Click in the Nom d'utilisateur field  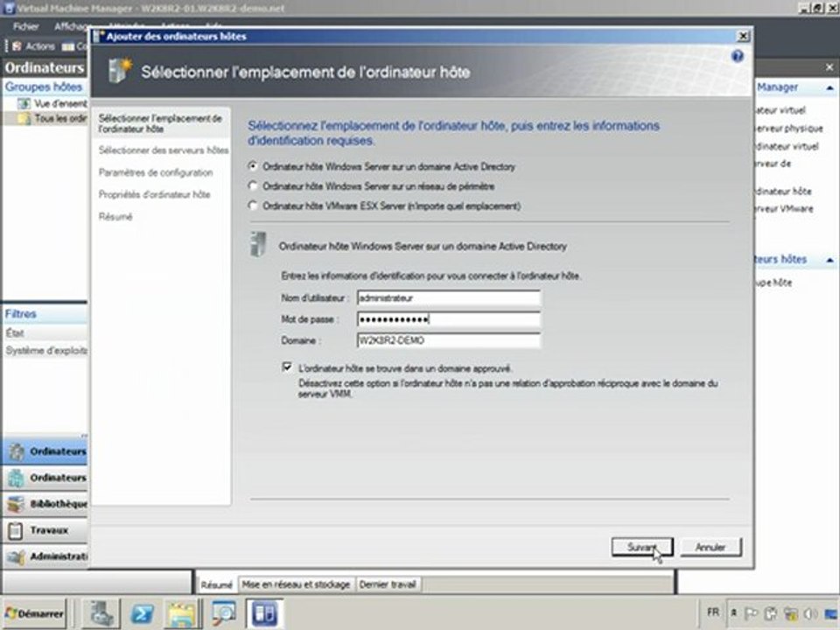tap(448, 297)
